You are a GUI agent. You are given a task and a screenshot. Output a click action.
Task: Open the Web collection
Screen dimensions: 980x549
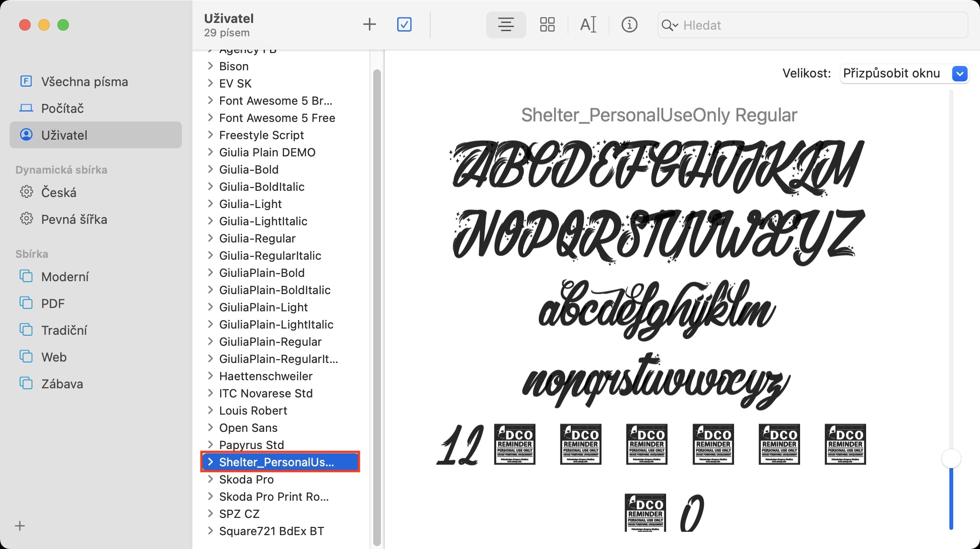tap(54, 357)
